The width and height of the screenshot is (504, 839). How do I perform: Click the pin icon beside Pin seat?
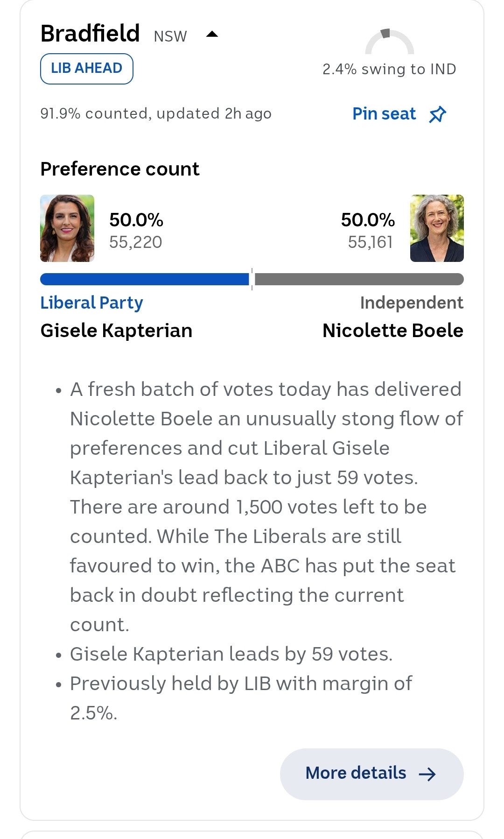(x=437, y=114)
